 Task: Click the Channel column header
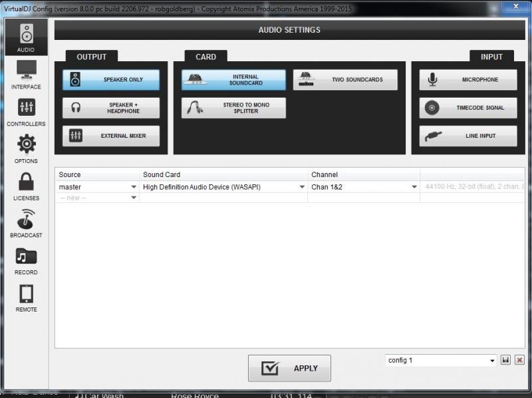coord(364,174)
